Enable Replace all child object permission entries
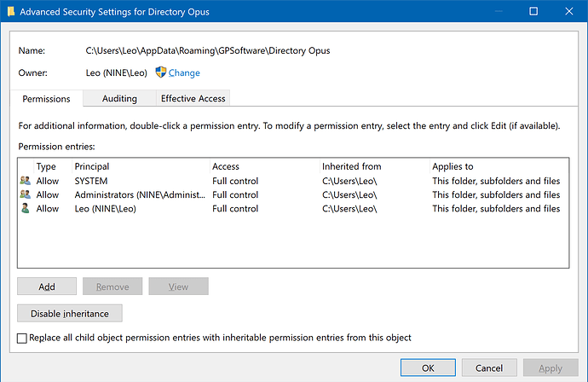Viewport: 588px width, 382px height. (22, 339)
